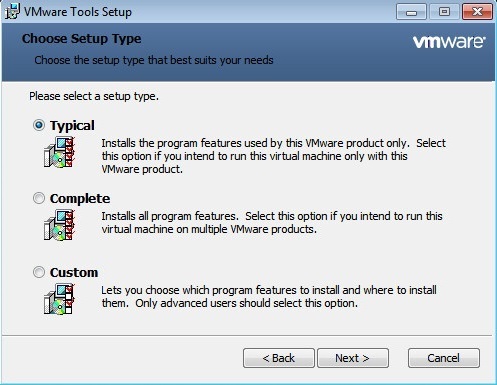Click the bold Complete label

(x=80, y=199)
